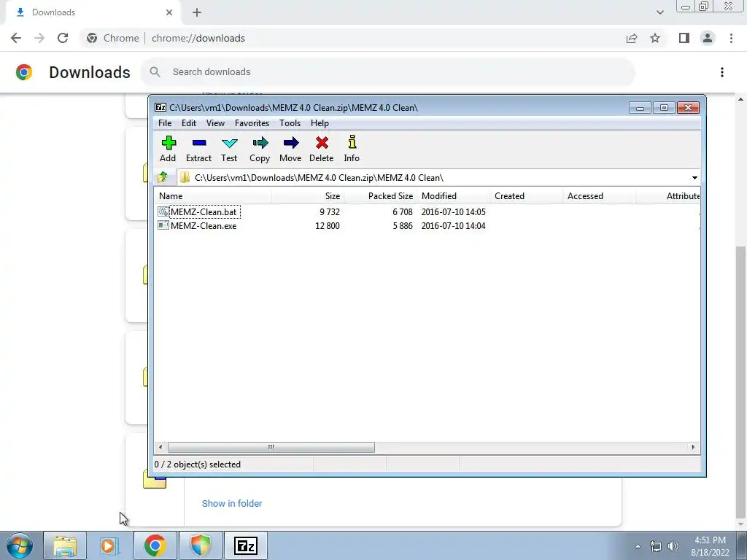Close the Downloads tab
The width and height of the screenshot is (747, 560).
coord(169,12)
